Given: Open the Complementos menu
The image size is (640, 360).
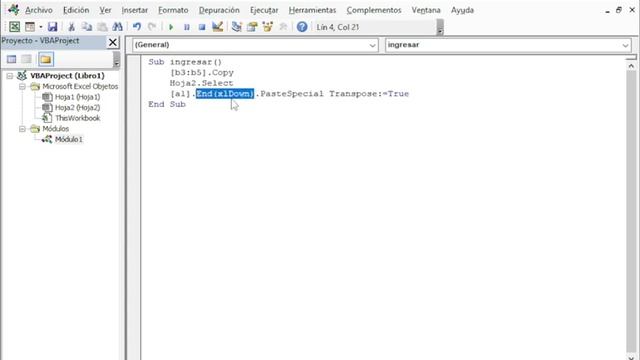Looking at the screenshot, I should tap(374, 10).
